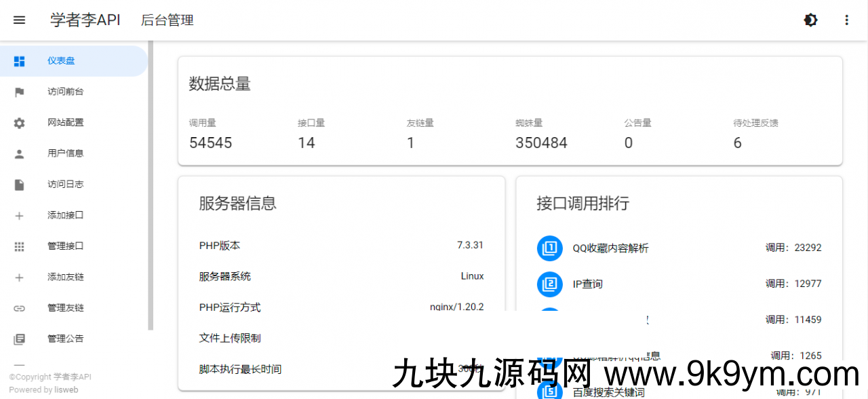Click the plus icon beside 添加接口
The height and width of the screenshot is (399, 868).
pyautogui.click(x=19, y=216)
